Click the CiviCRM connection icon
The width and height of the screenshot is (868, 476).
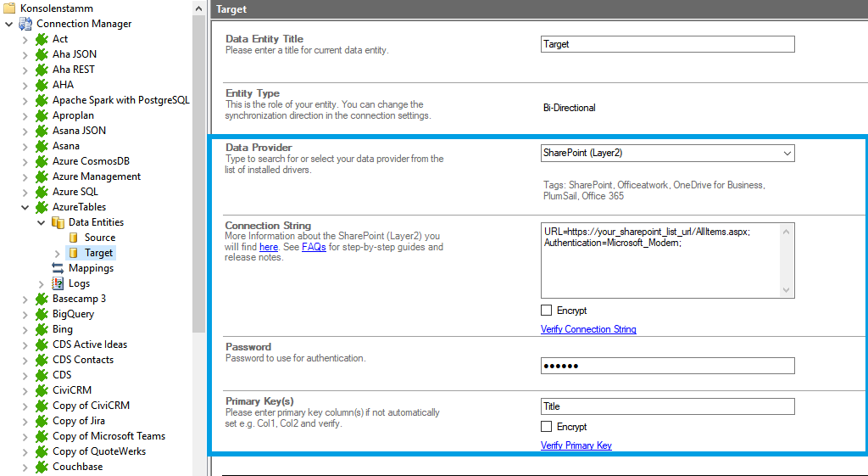click(x=42, y=390)
